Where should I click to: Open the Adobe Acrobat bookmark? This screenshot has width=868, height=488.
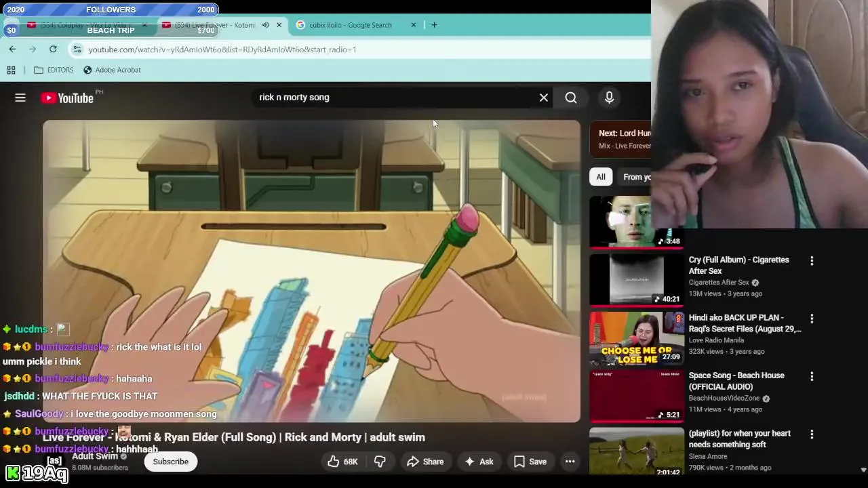coord(112,70)
